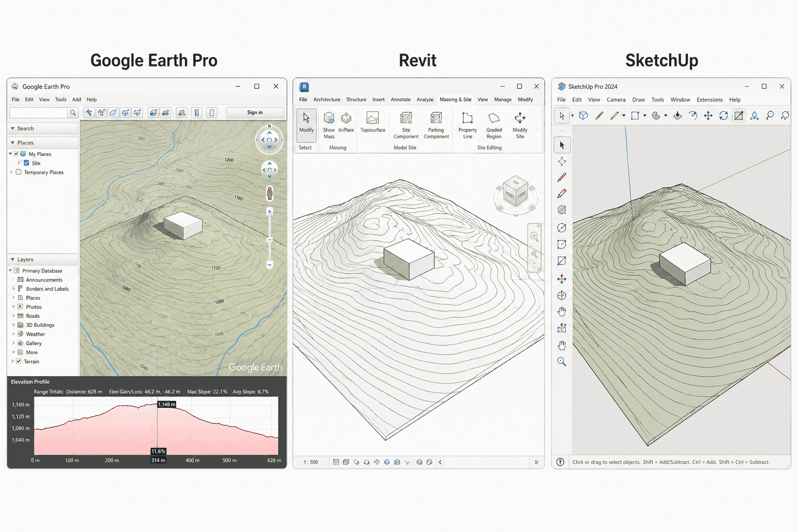
Task: Collapse the Layers panel
Action: pos(12,259)
